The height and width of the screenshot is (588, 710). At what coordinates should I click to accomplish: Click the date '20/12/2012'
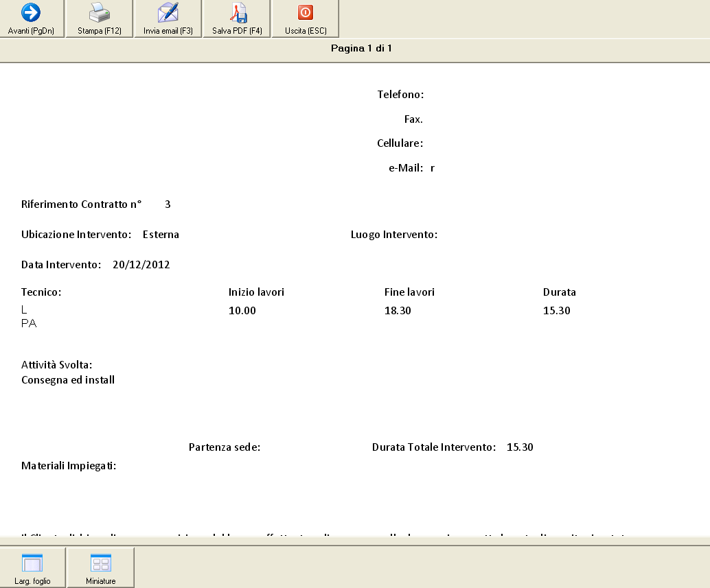pos(141,265)
